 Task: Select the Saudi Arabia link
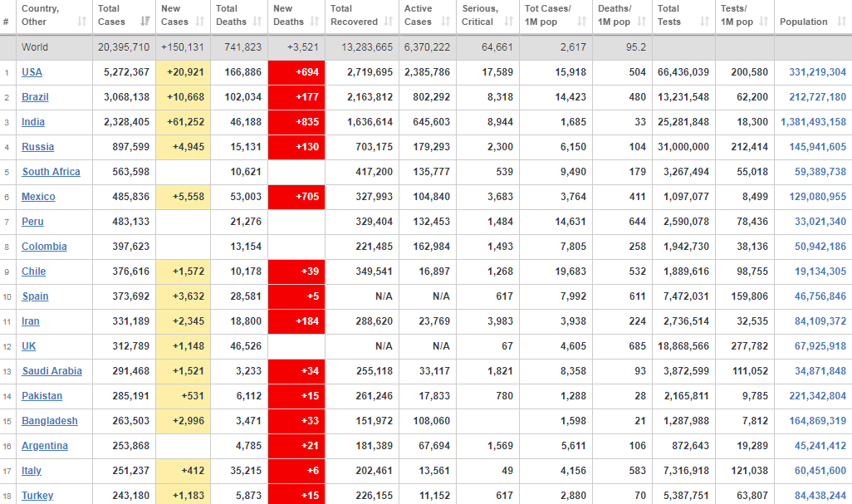51,371
